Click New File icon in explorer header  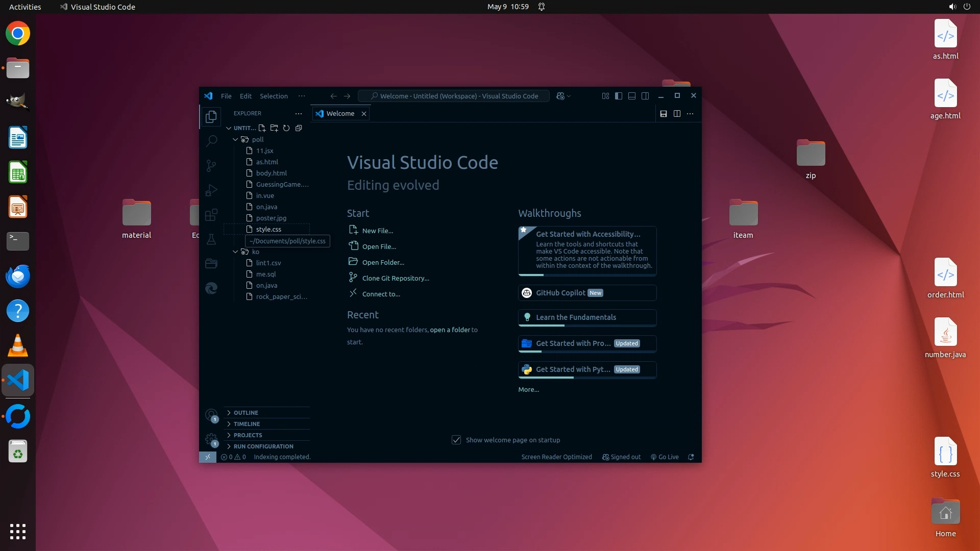tap(262, 128)
